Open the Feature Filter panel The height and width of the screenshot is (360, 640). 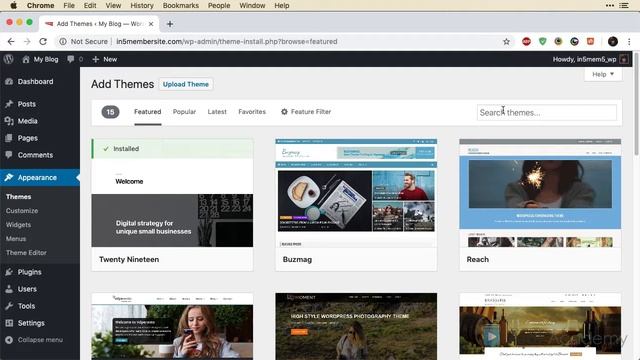tap(306, 112)
